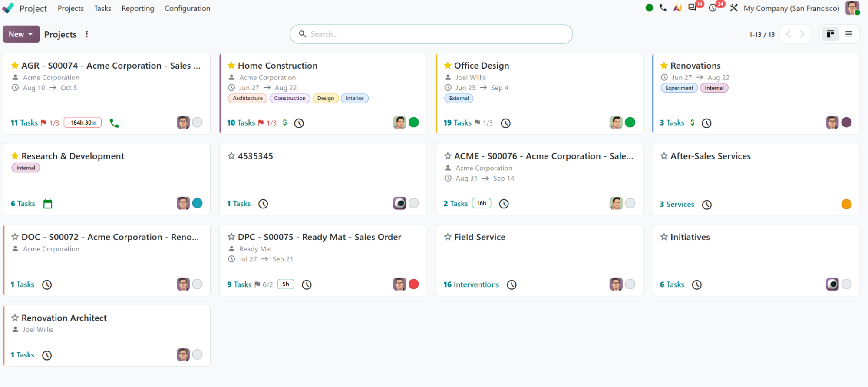Unfavorite Office Design star
The height and width of the screenshot is (387, 868).
click(448, 66)
